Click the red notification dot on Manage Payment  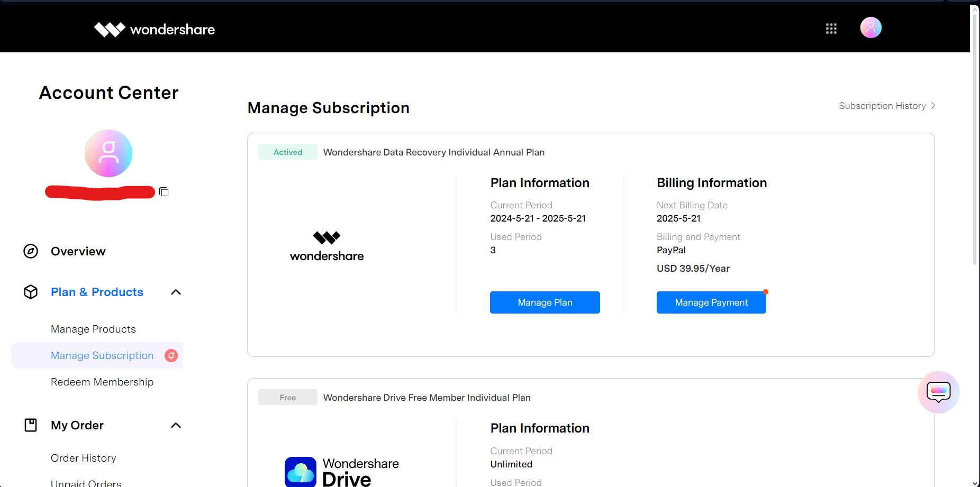[x=766, y=292]
